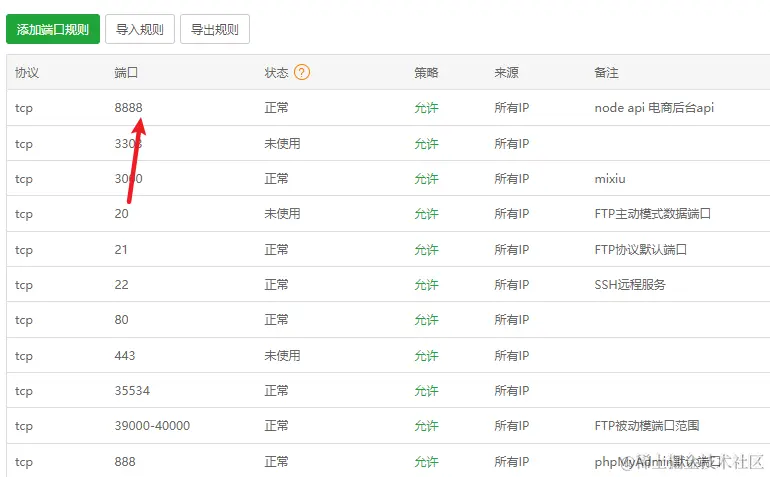Select the port value 35534
This screenshot has height=477, width=770.
point(132,391)
